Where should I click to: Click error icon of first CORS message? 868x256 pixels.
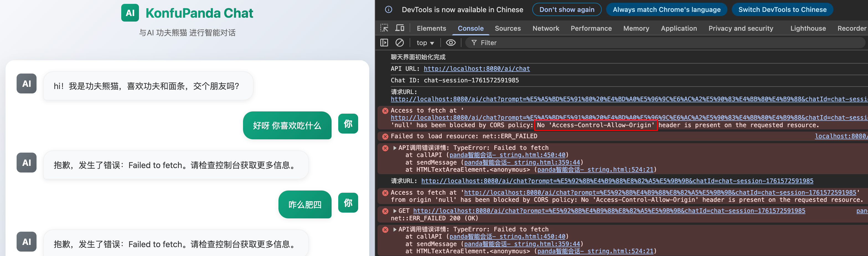click(x=385, y=110)
